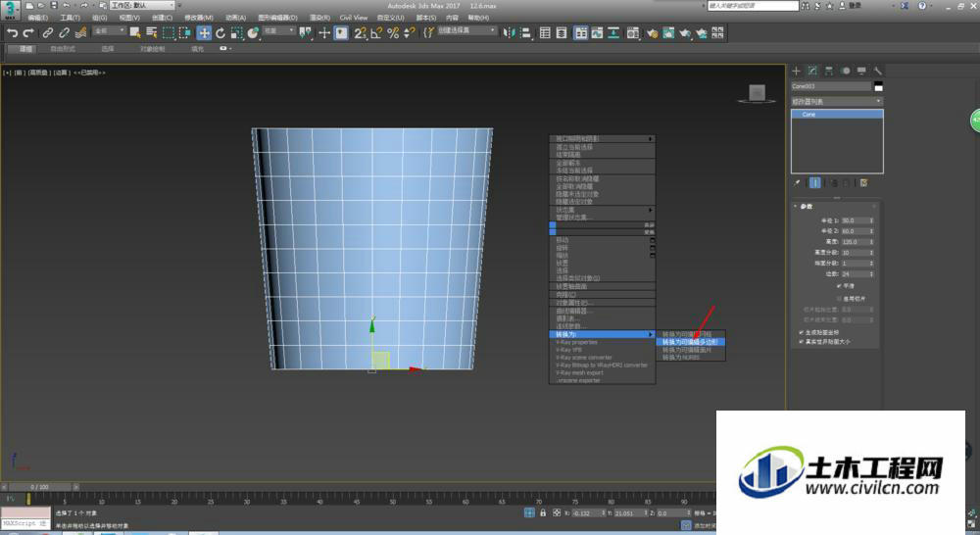Image resolution: width=980 pixels, height=535 pixels.
Task: Toggle Real-World Map Size checkbox
Action: click(x=802, y=342)
